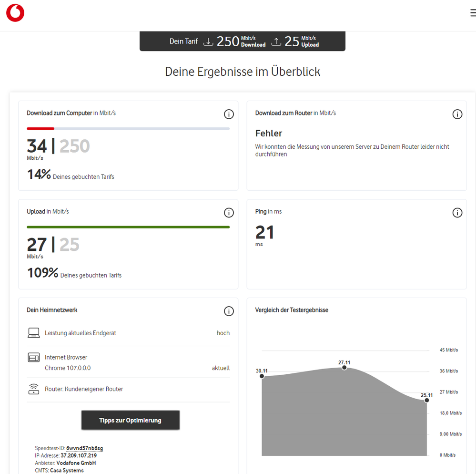Viewport: 476px width, 474px height.
Task: Click the router Wi-Fi icon
Action: [34, 389]
